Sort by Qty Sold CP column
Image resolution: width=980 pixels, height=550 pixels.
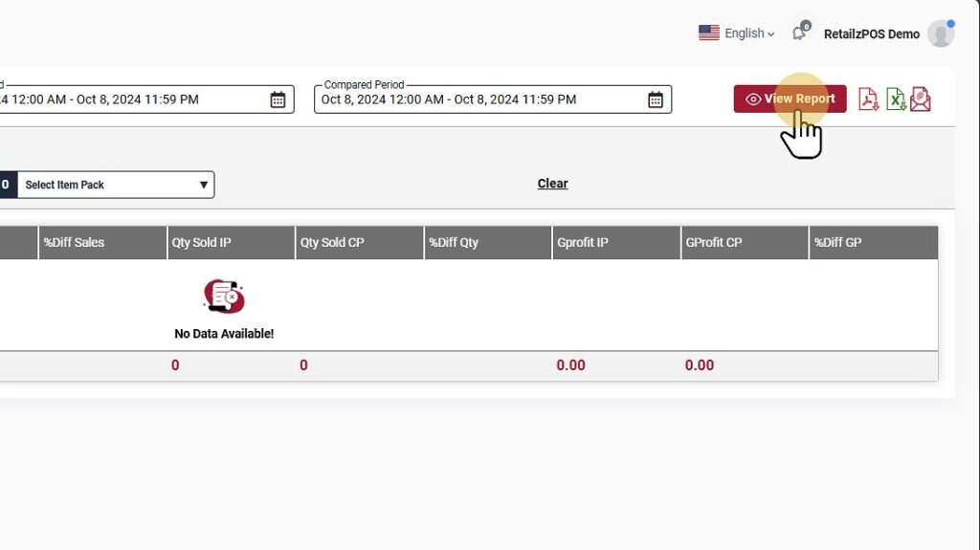tap(360, 243)
